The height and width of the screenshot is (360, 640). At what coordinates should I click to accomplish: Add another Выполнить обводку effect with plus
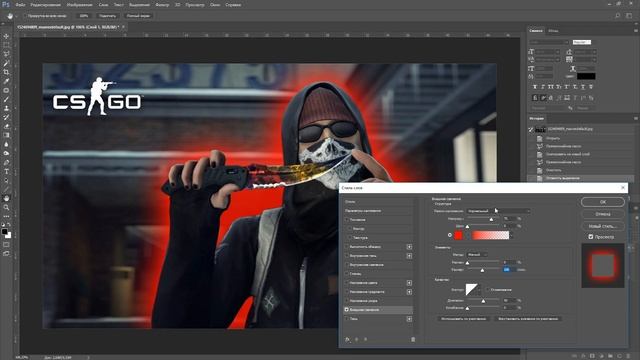tap(409, 247)
